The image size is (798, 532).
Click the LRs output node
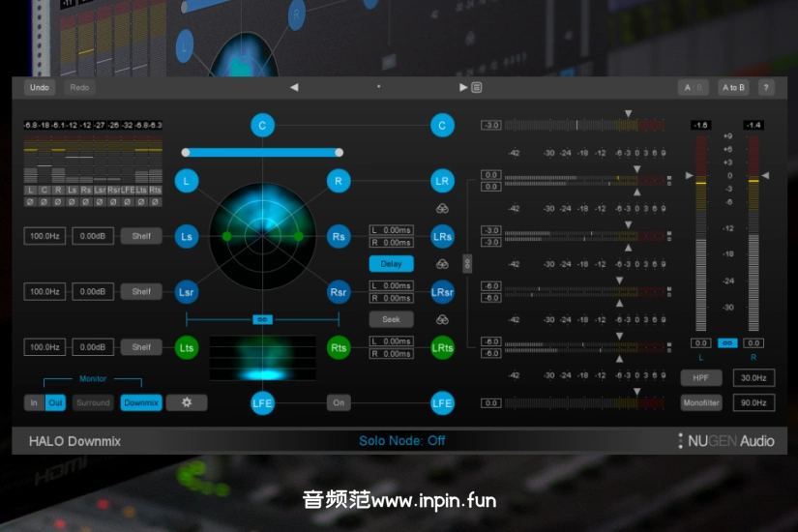pyautogui.click(x=442, y=236)
